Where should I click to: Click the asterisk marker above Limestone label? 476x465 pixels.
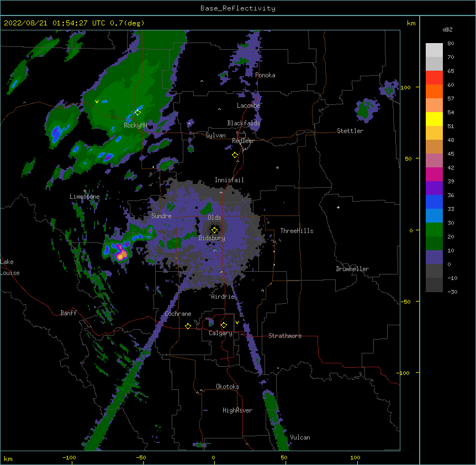[x=84, y=191]
